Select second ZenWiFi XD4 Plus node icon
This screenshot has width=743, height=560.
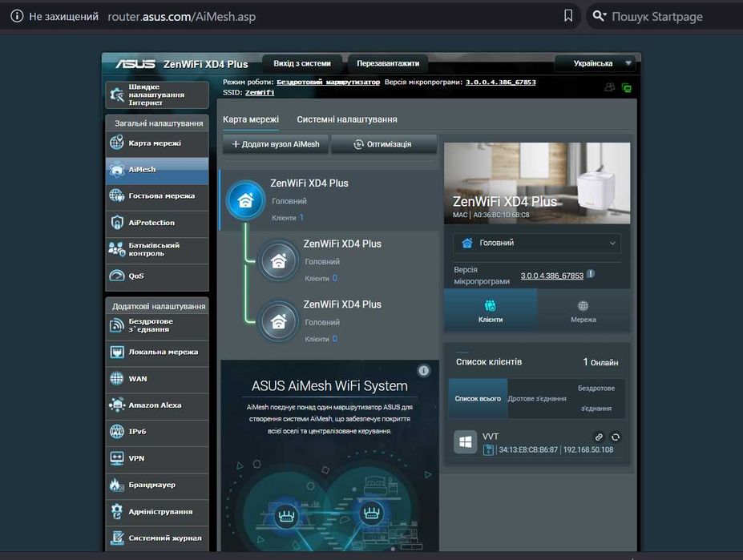(x=279, y=260)
